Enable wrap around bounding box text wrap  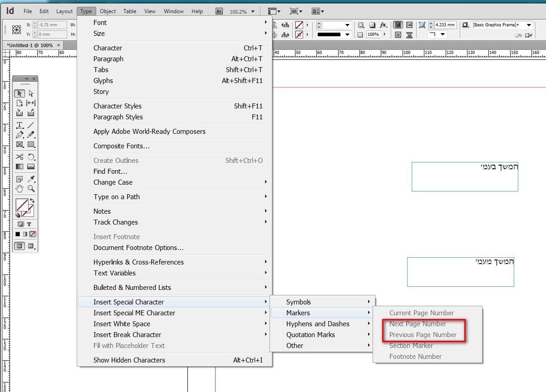click(409, 25)
